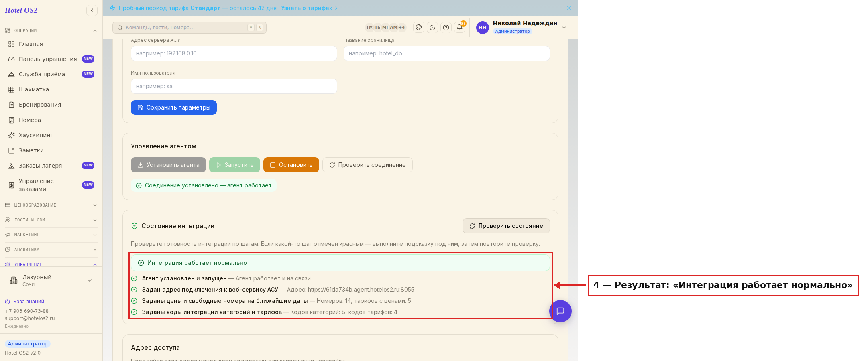Click the Название хранилища field
The width and height of the screenshot is (868, 361).
point(446,53)
